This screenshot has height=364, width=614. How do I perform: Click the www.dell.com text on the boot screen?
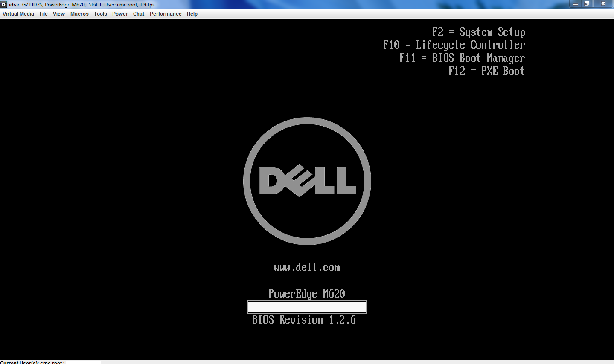[307, 267]
